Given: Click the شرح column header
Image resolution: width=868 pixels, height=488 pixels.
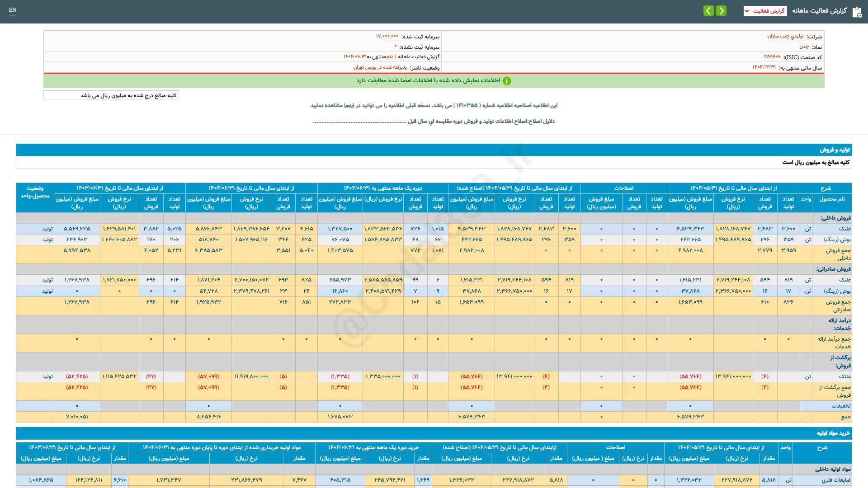Looking at the screenshot, I should click(826, 188).
